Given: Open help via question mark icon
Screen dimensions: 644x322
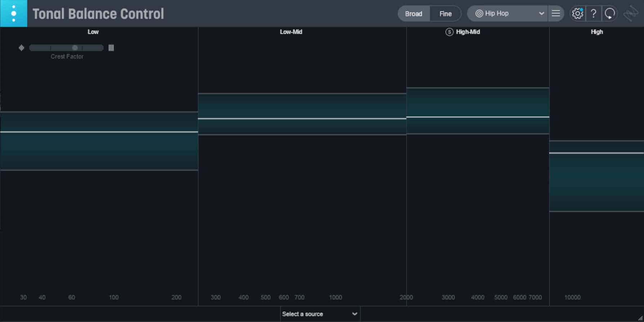Looking at the screenshot, I should coord(594,14).
